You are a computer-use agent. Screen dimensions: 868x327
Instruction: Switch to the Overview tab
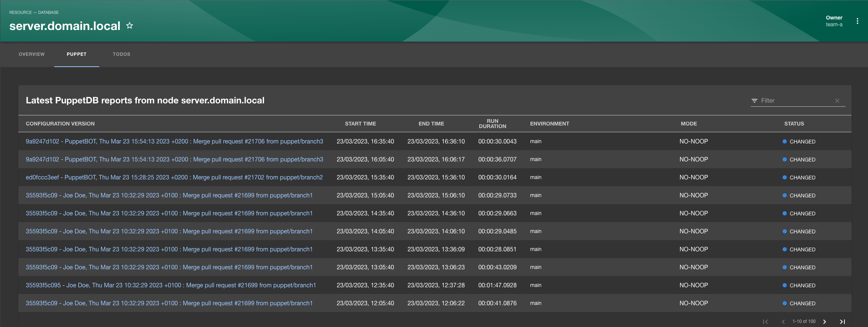tap(32, 54)
